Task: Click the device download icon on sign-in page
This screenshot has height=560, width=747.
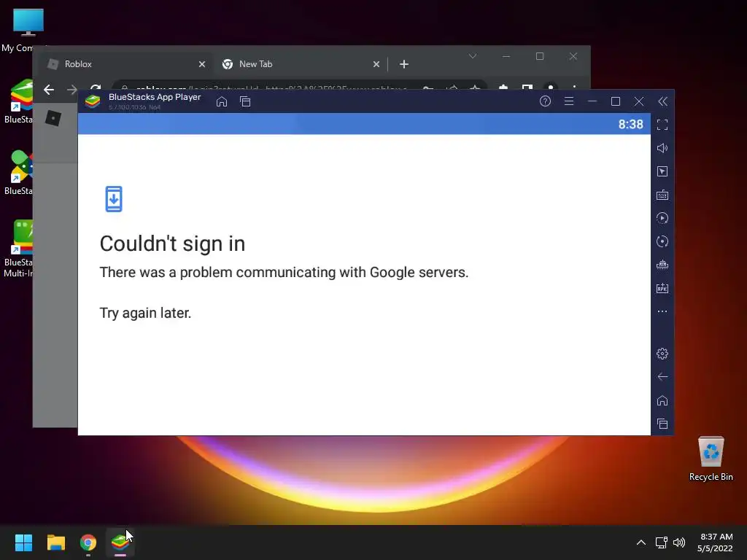Action: tap(114, 199)
